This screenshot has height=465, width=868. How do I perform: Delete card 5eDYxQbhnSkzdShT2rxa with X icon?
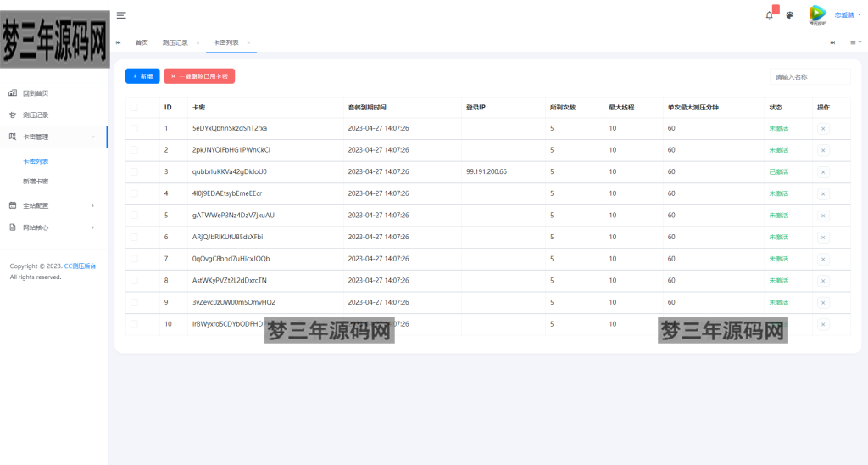pos(823,129)
